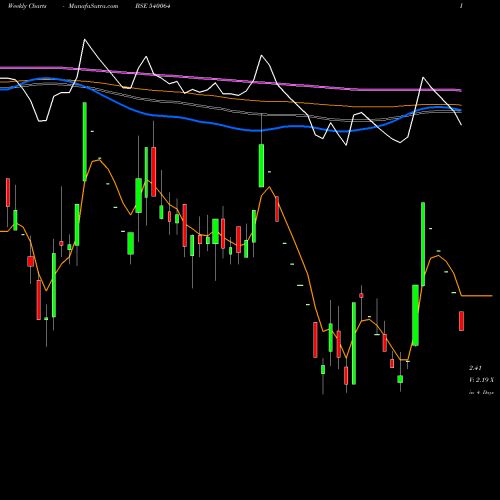Click the 'Weekly Charts' title text

pos(27,6)
